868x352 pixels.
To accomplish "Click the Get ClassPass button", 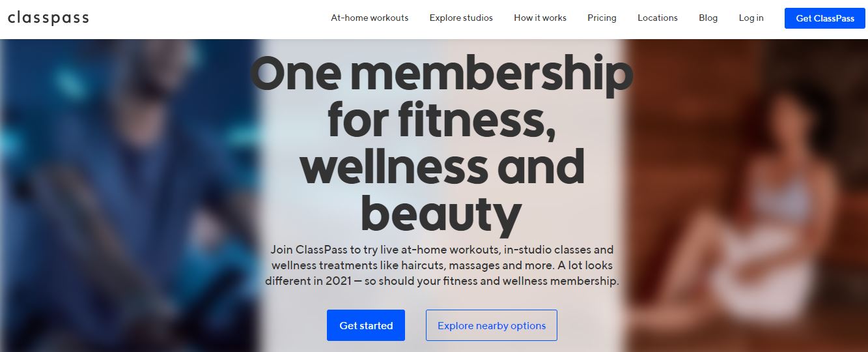I will 825,18.
